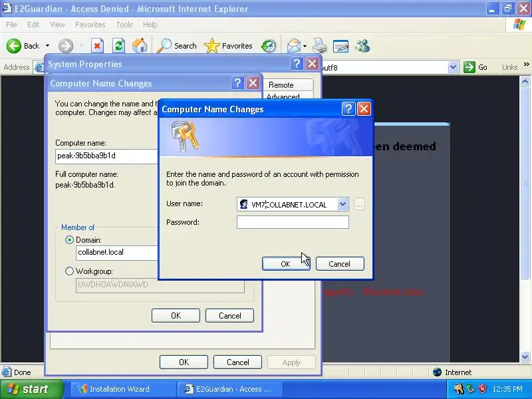Open the History clock icon
Image resolution: width=532 pixels, height=399 pixels.
coord(269,46)
